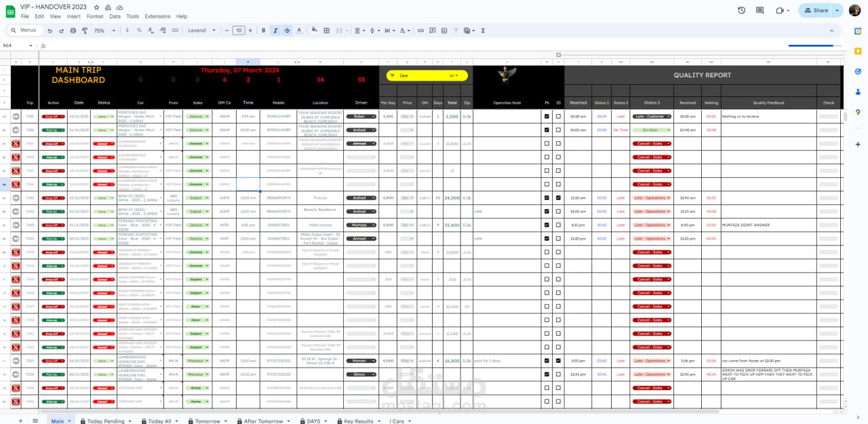Click the Redo arrow icon
868x424 pixels.
point(62,31)
